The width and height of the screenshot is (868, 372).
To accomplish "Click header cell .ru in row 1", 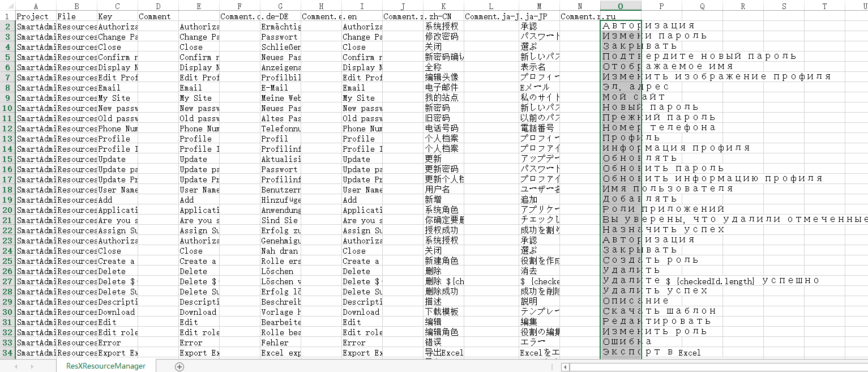I will 621,16.
